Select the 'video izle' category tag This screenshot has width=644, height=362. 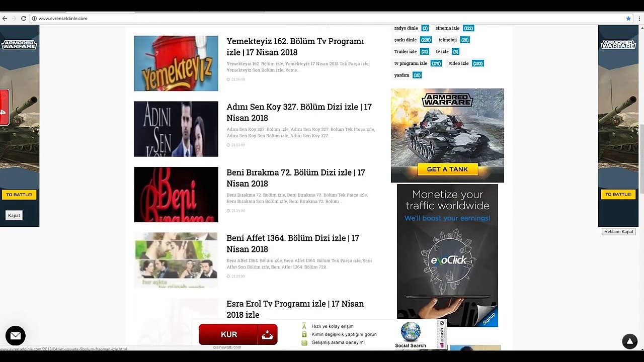(x=458, y=63)
